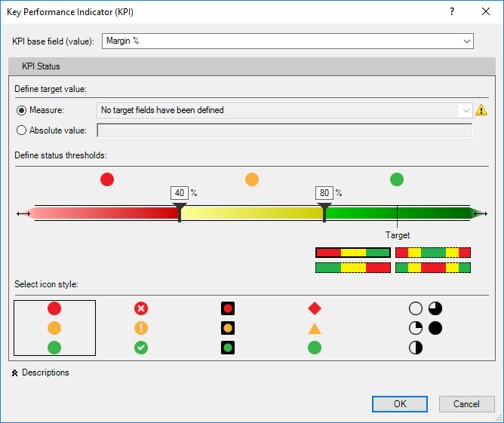This screenshot has height=423, width=504.
Task: Choose red-yellow-green-yellow-red threshold pattern
Action: tap(433, 253)
